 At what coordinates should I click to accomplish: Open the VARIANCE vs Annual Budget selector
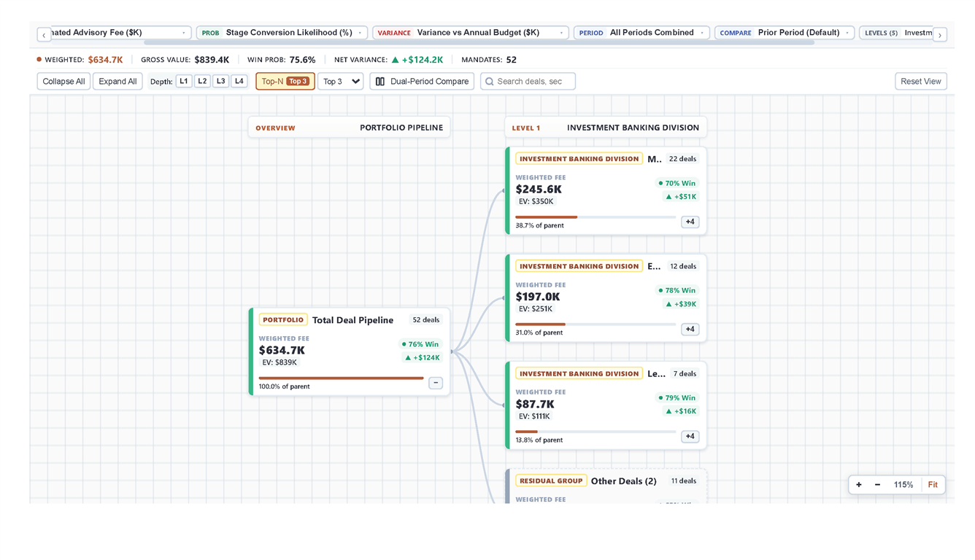pos(471,33)
